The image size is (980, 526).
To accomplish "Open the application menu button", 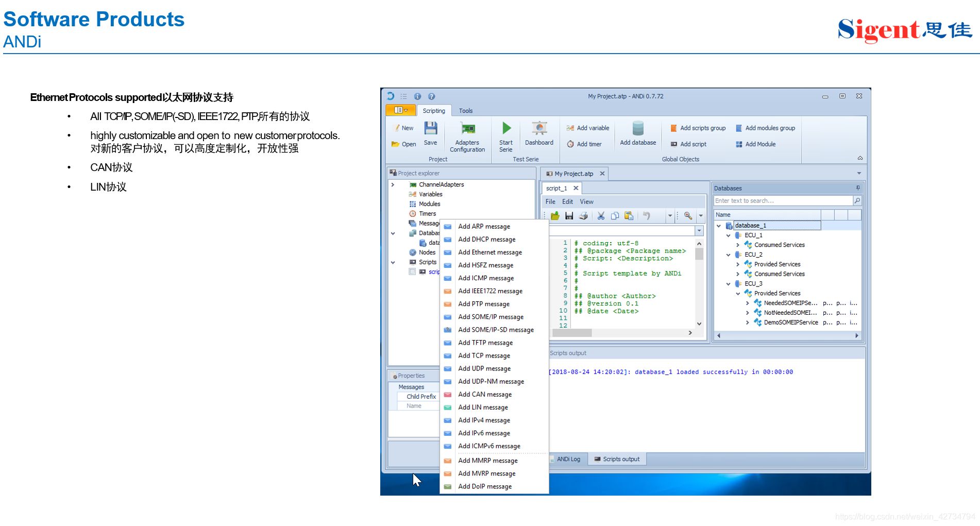I will [400, 110].
